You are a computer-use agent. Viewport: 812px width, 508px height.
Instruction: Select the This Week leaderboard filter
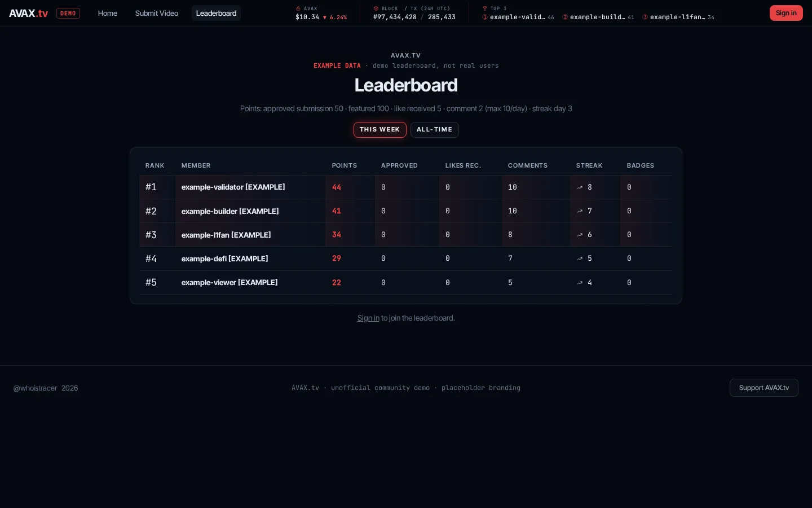(x=380, y=130)
